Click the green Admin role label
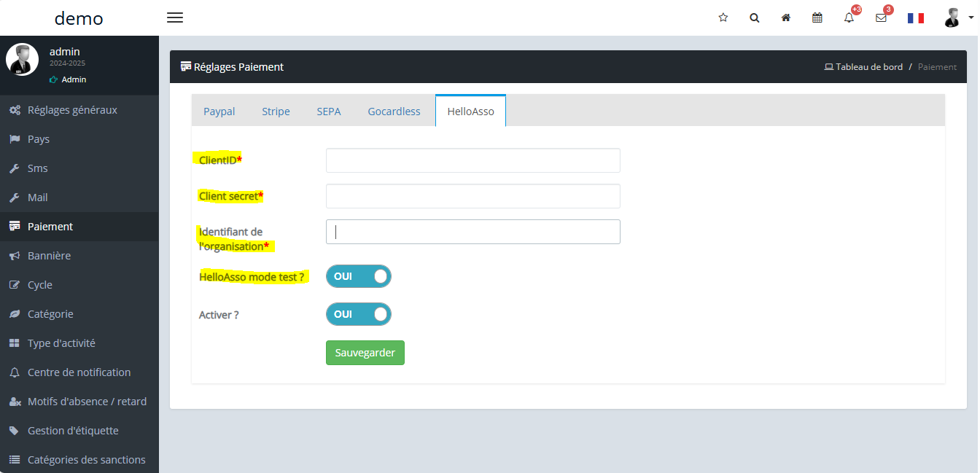This screenshot has height=473, width=980. click(x=68, y=79)
